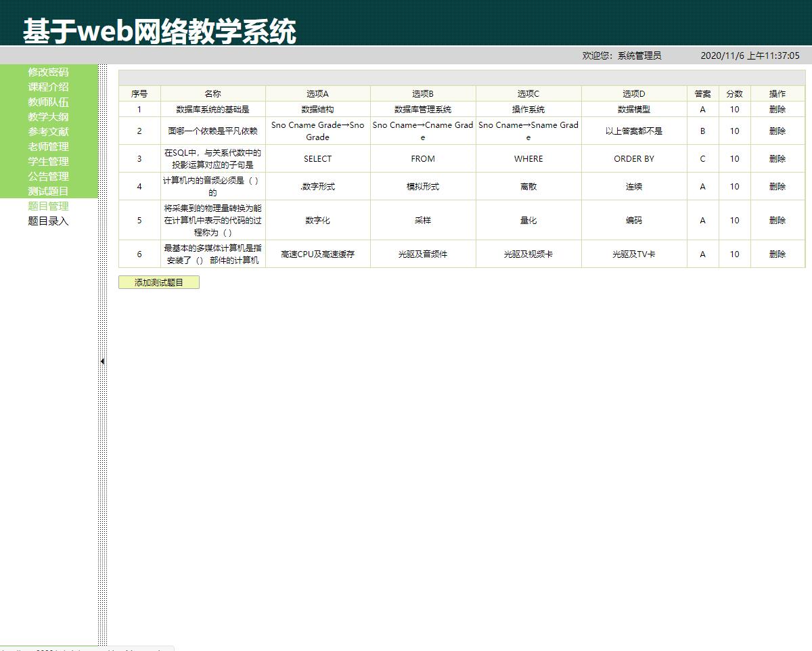Image resolution: width=812 pixels, height=651 pixels.
Task: Open 老师管理 management page
Action: tap(47, 146)
